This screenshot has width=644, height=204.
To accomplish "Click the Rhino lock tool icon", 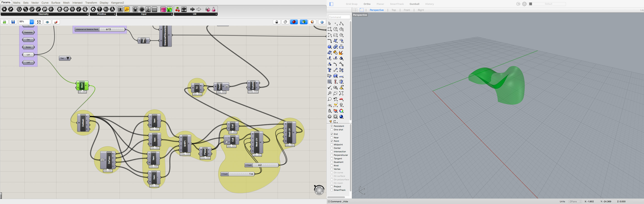I will click(x=330, y=111).
